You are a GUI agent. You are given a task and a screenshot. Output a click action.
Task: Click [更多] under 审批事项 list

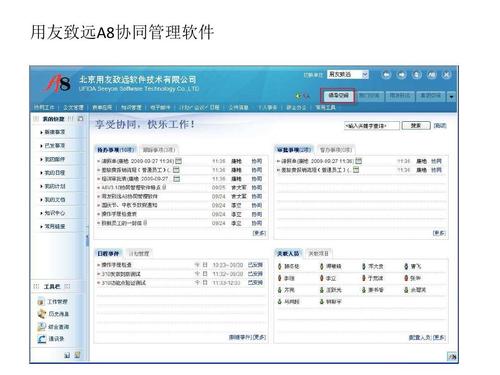point(439,233)
